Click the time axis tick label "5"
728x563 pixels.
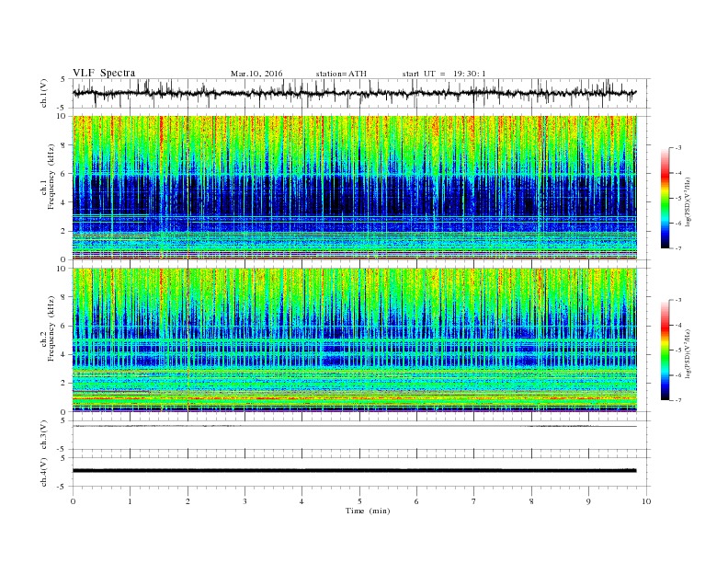click(x=359, y=501)
